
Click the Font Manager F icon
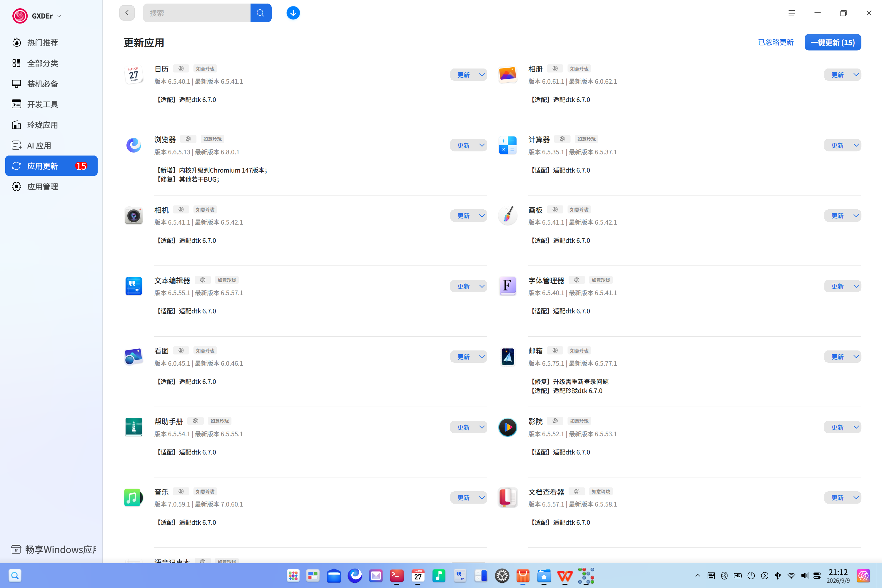click(507, 286)
